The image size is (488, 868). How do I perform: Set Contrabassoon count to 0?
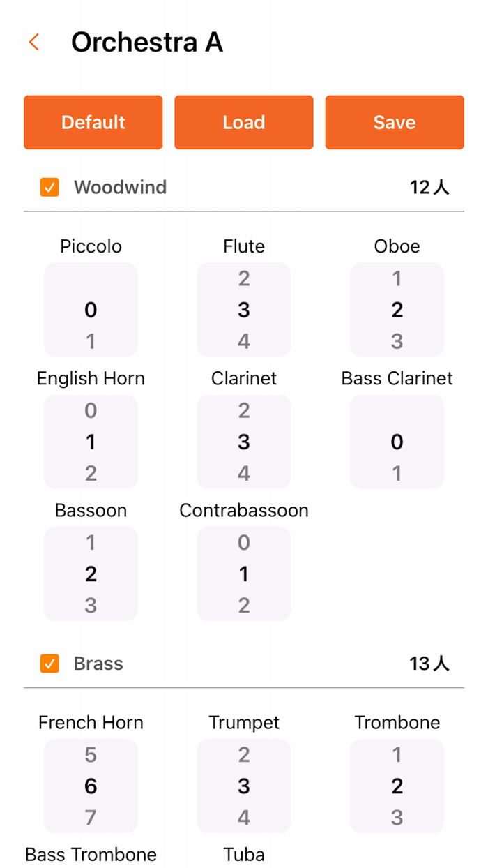(x=244, y=542)
